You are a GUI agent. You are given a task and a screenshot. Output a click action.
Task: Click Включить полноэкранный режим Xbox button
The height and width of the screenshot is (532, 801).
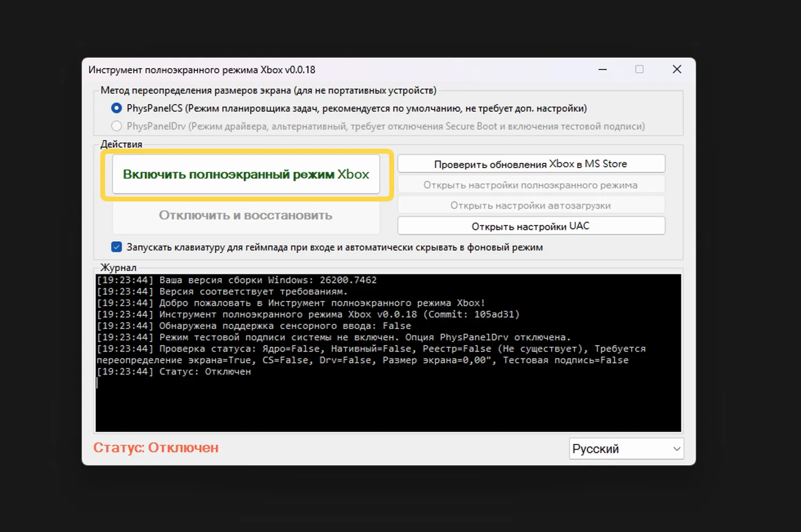point(246,175)
